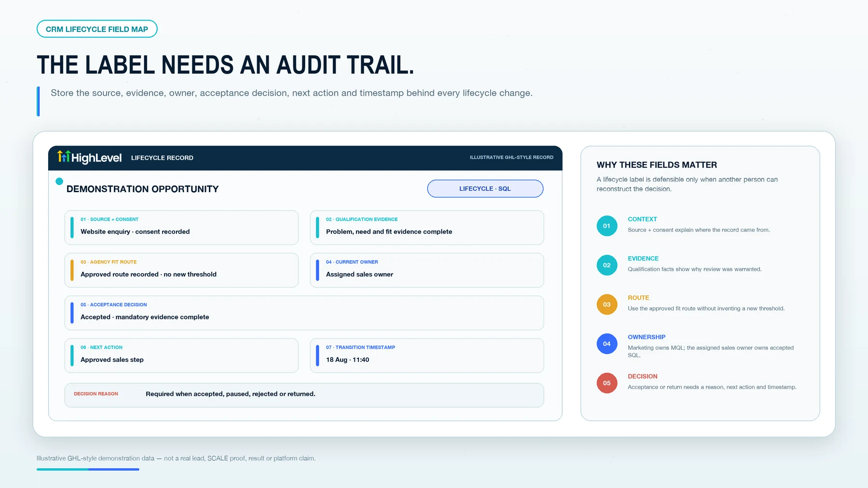
Task: Click the footer disclaimer 'Illustrative GHL-style demonstration data'
Action: click(176, 459)
